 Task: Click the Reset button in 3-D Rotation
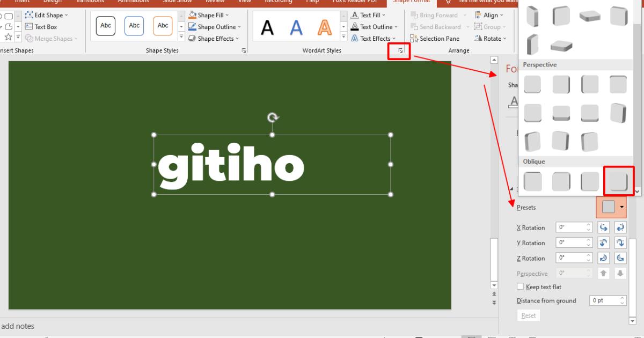[528, 315]
